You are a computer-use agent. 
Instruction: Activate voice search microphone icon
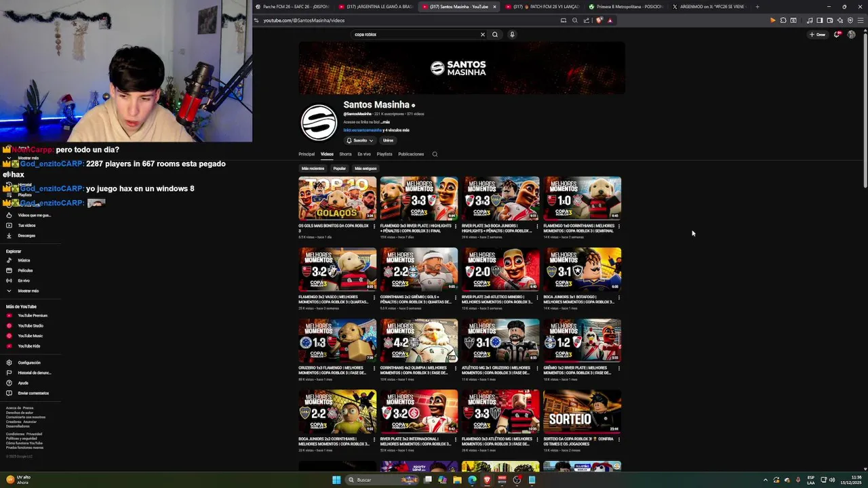pyautogui.click(x=512, y=35)
